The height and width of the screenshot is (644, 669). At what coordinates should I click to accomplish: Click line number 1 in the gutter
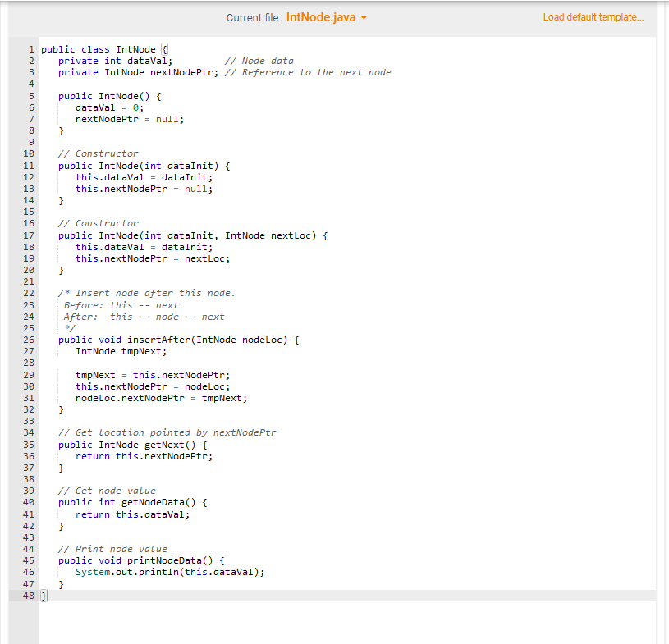coord(31,48)
